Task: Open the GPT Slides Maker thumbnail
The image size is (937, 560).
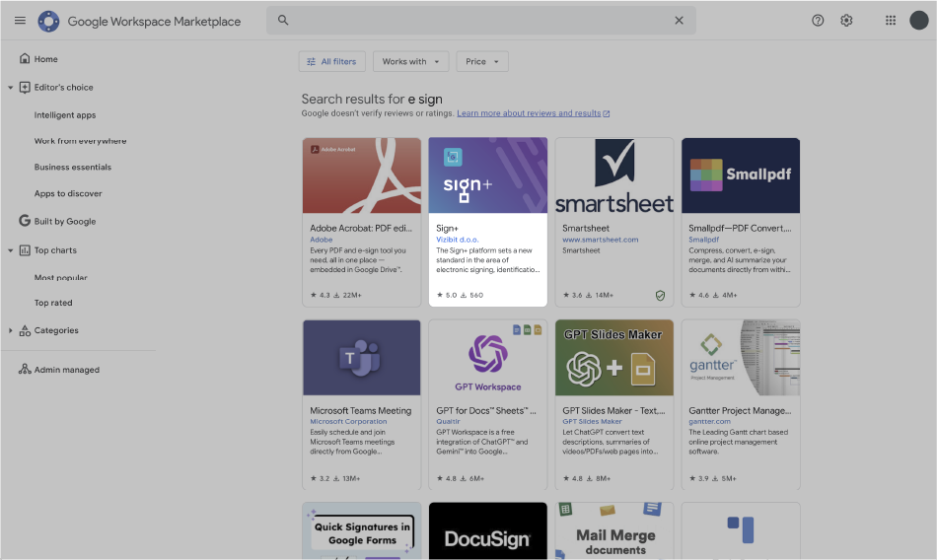Action: 614,358
